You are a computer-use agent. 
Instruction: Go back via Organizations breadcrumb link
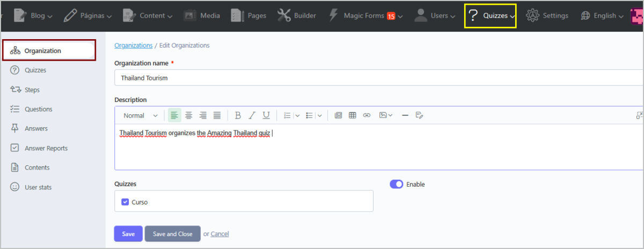point(133,46)
